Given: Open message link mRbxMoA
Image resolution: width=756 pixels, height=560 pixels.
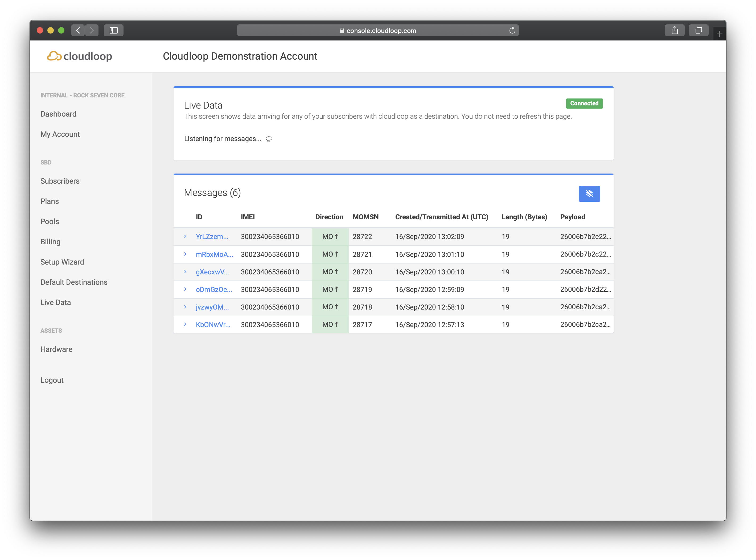Looking at the screenshot, I should coord(214,254).
